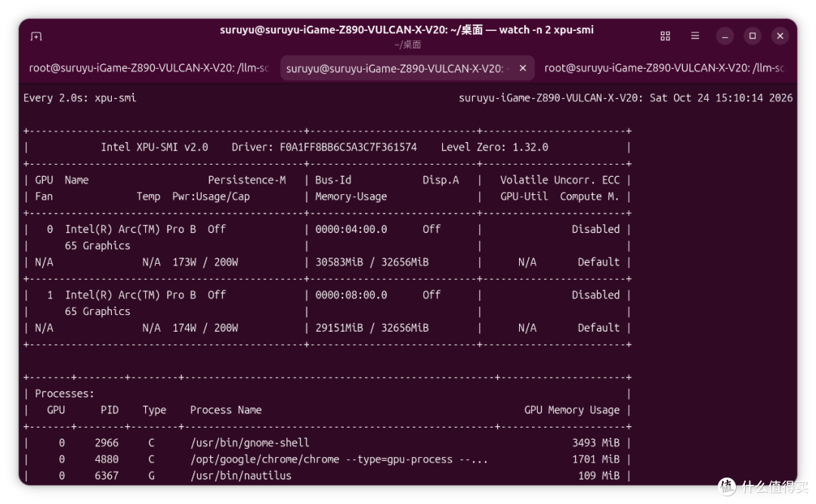Click power reading '173W / 200W'

coord(205,262)
